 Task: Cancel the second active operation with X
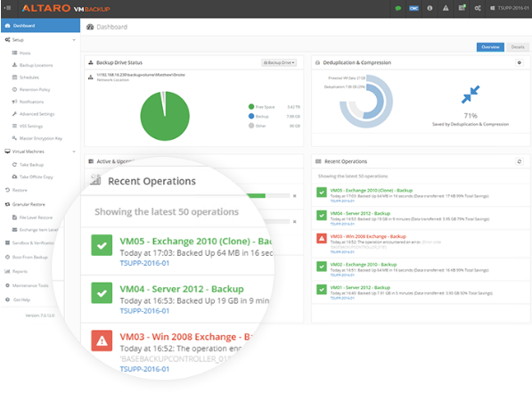[x=294, y=222]
